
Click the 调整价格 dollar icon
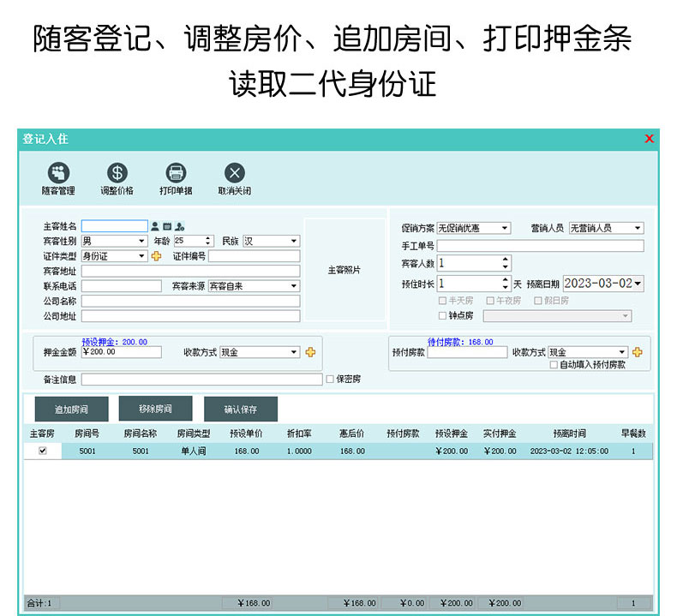(x=117, y=173)
